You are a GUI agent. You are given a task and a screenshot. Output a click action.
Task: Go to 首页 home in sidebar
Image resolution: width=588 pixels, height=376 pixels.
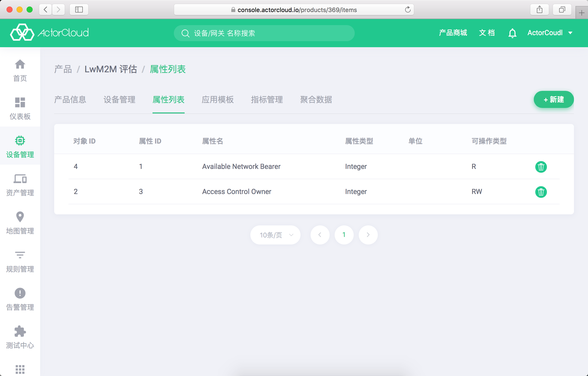coord(20,71)
